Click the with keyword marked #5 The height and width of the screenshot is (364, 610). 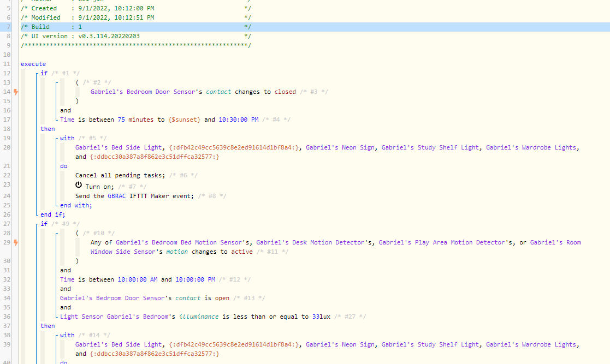coord(67,138)
